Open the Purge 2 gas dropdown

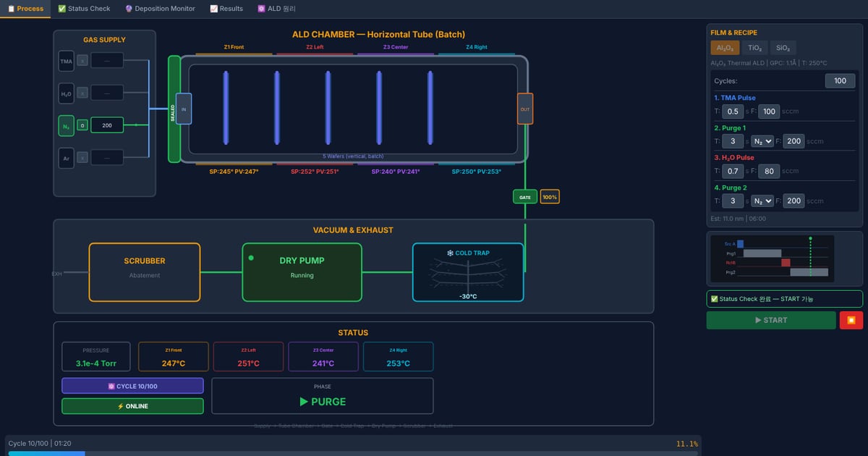click(762, 200)
